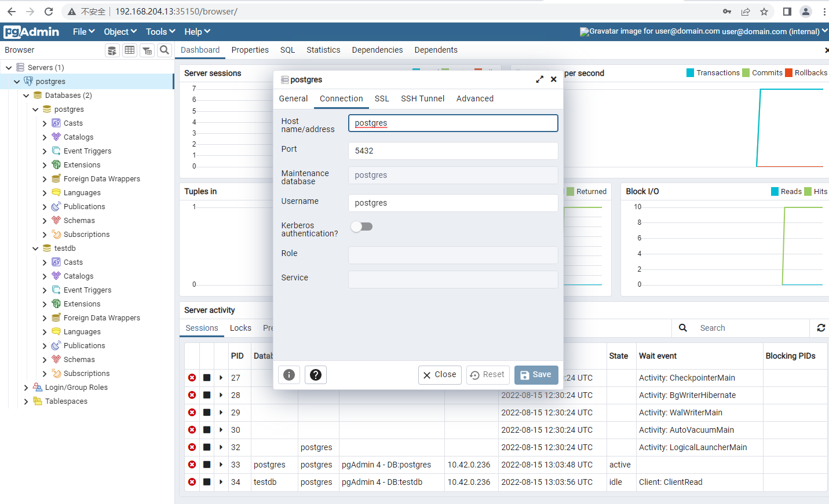Toggle Commits legend series visibility
The image size is (829, 504).
(x=762, y=73)
